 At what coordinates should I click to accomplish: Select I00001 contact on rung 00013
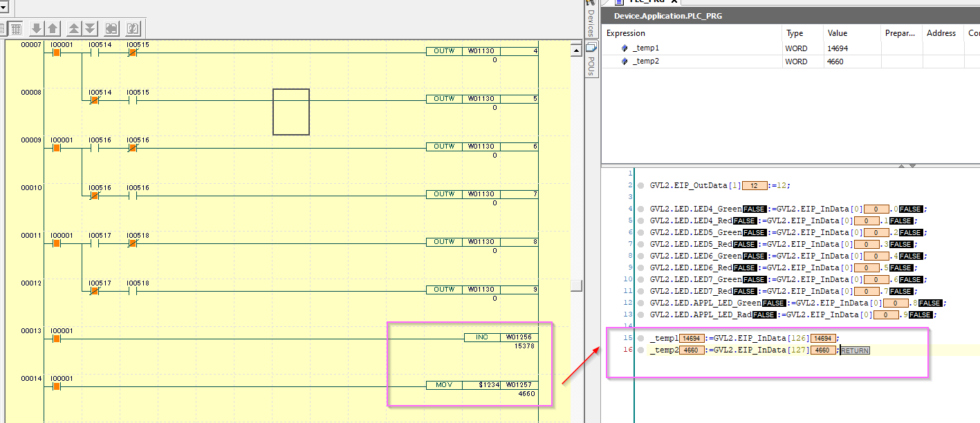(57, 337)
